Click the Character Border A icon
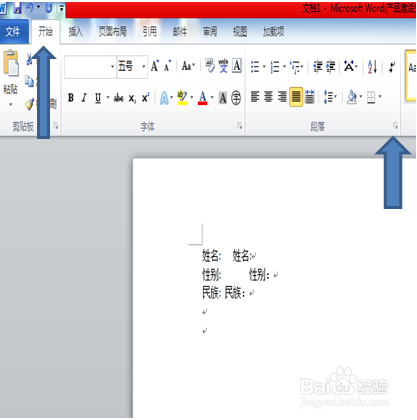The width and height of the screenshot is (417, 420). click(x=237, y=66)
